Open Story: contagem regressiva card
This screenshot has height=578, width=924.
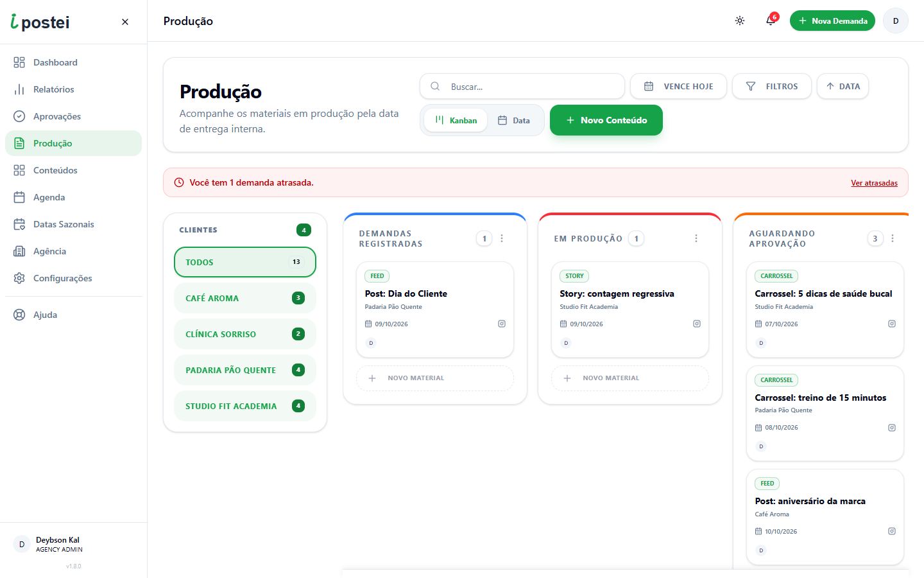coord(630,310)
